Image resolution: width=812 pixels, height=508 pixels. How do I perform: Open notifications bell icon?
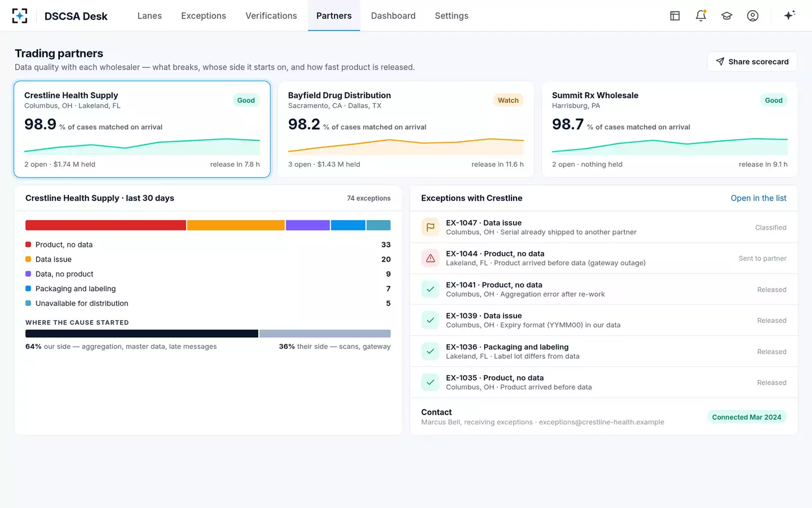pos(701,16)
